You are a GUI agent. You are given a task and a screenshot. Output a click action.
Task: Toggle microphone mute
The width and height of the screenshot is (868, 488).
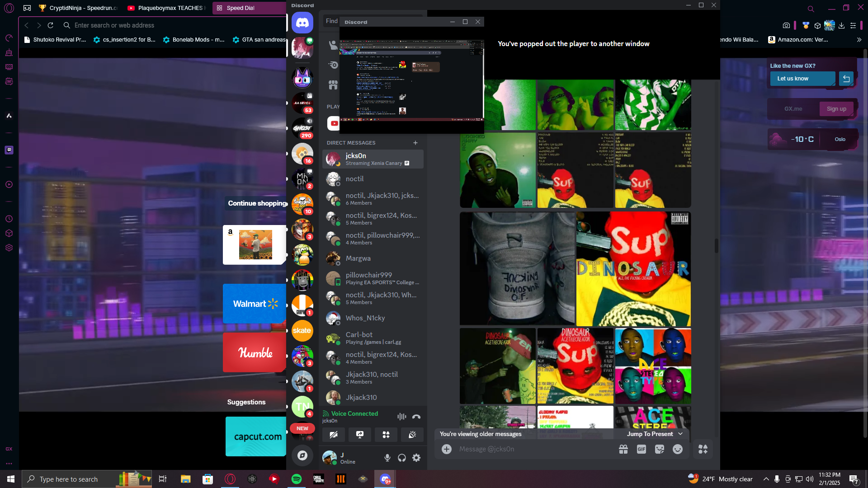387,458
